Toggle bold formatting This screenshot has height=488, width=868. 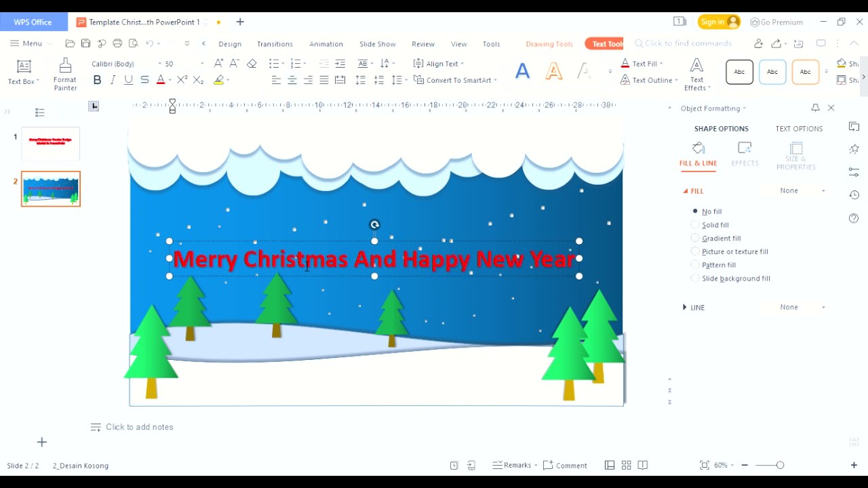97,80
